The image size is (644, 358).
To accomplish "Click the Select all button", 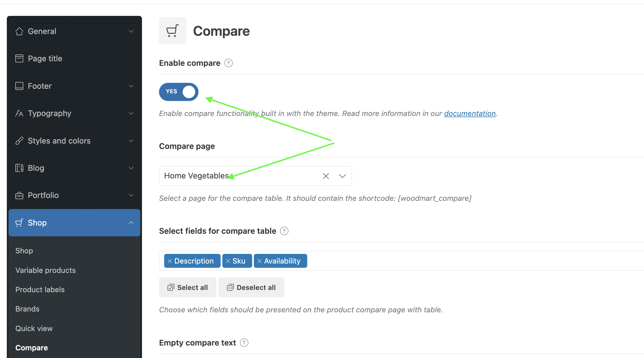I will coord(188,287).
